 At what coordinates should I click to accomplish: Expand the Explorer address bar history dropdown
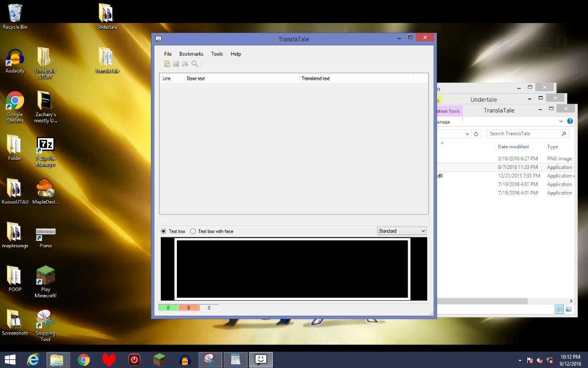467,133
